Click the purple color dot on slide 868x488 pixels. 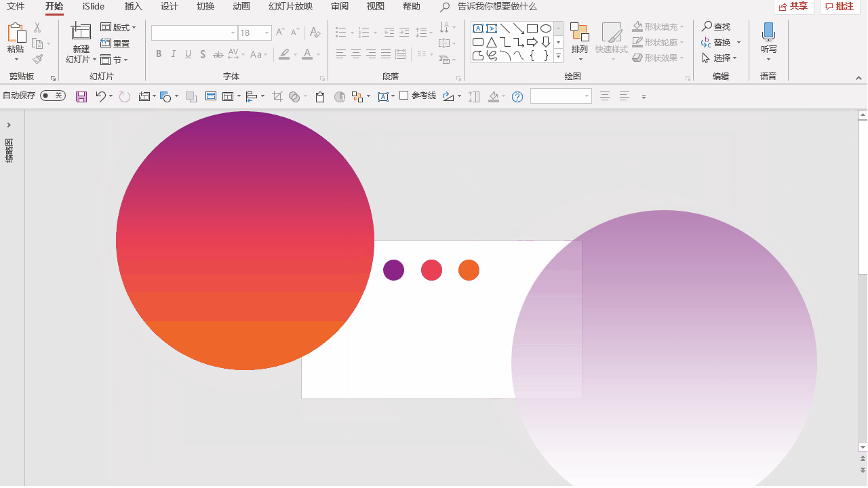click(393, 270)
